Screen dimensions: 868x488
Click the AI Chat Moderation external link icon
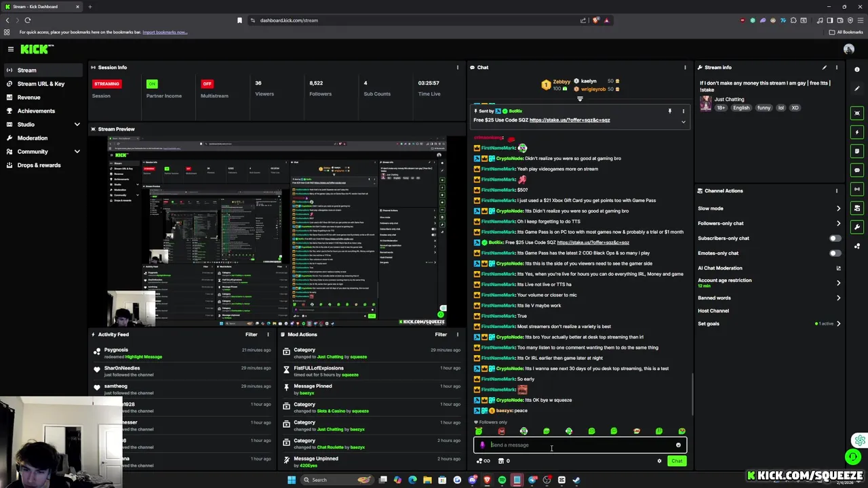tap(838, 268)
